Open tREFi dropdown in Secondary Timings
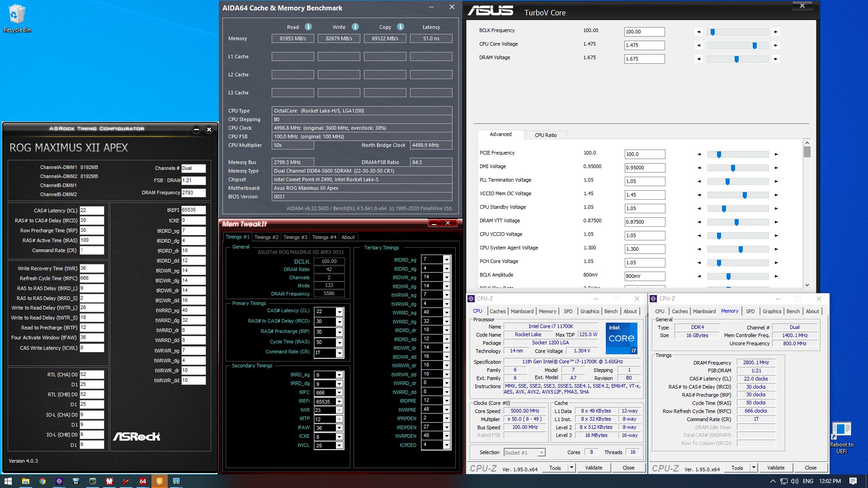The height and width of the screenshot is (488, 868). tap(340, 402)
